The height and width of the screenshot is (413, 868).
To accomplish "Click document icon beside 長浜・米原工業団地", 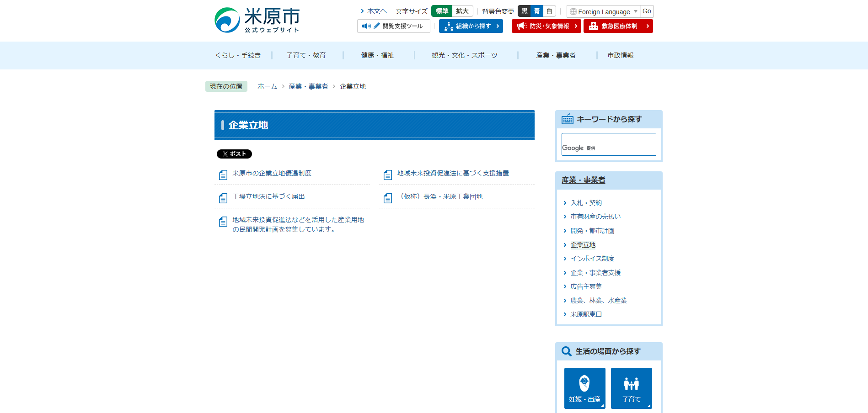I will point(388,198).
